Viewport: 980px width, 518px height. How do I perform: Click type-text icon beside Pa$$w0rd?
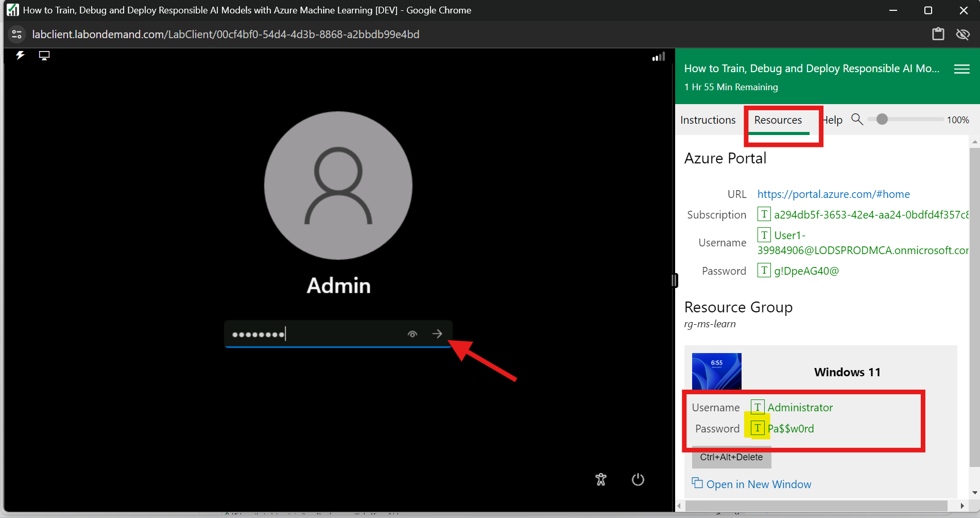pos(758,428)
